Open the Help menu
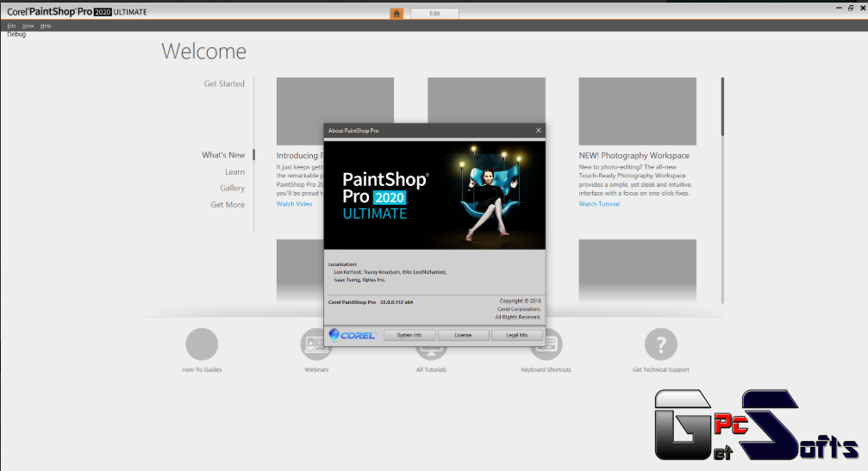Image resolution: width=868 pixels, height=471 pixels. point(46,26)
